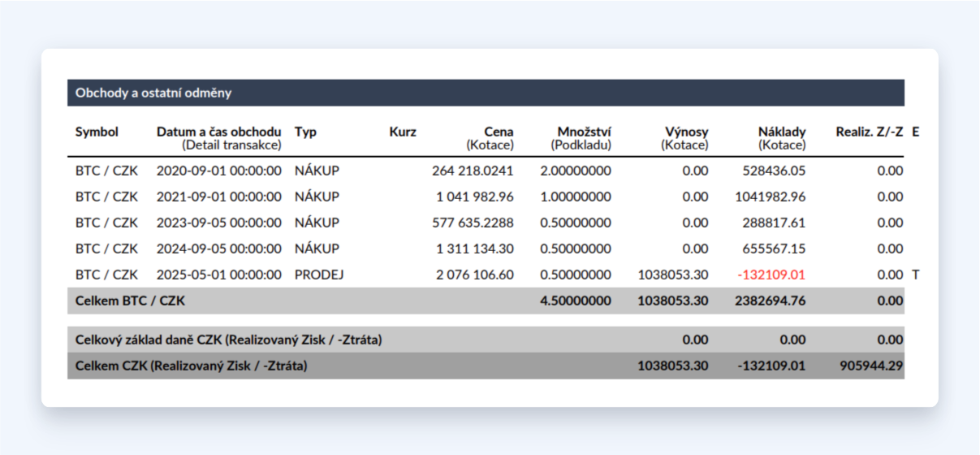Click the Symbol column header
This screenshot has width=980, height=455.
pyautogui.click(x=97, y=132)
